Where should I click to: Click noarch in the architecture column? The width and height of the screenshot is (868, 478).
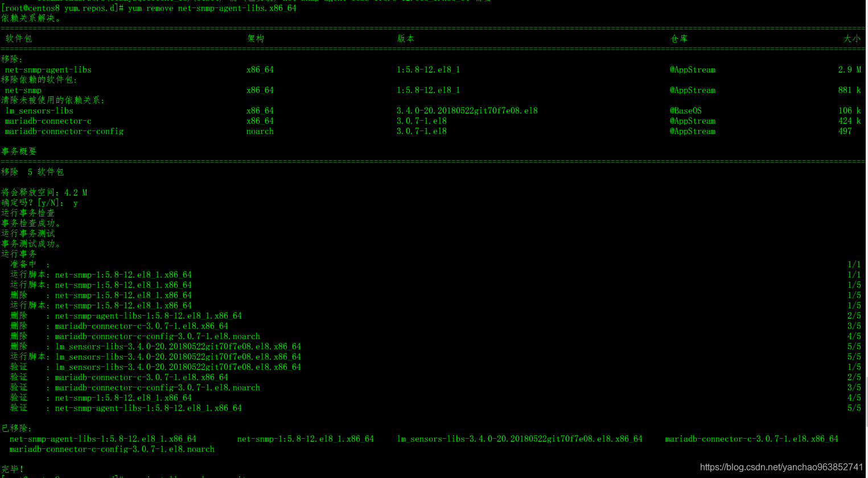coord(260,131)
